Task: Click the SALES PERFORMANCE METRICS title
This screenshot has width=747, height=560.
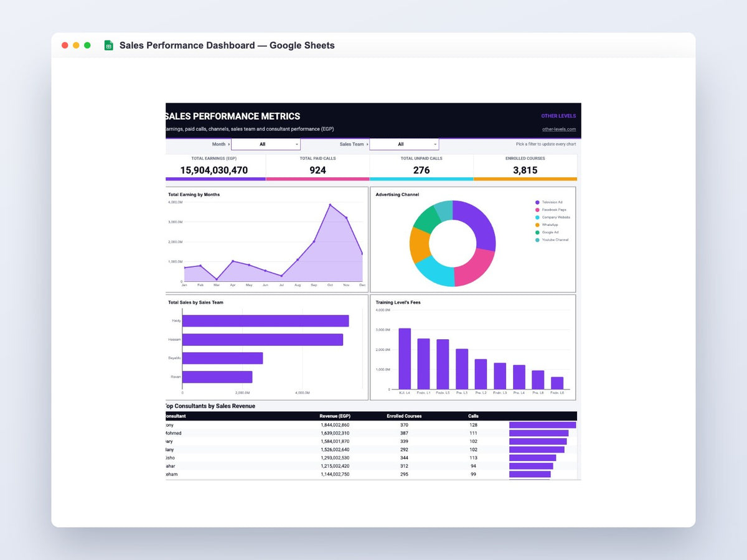Action: coord(233,116)
